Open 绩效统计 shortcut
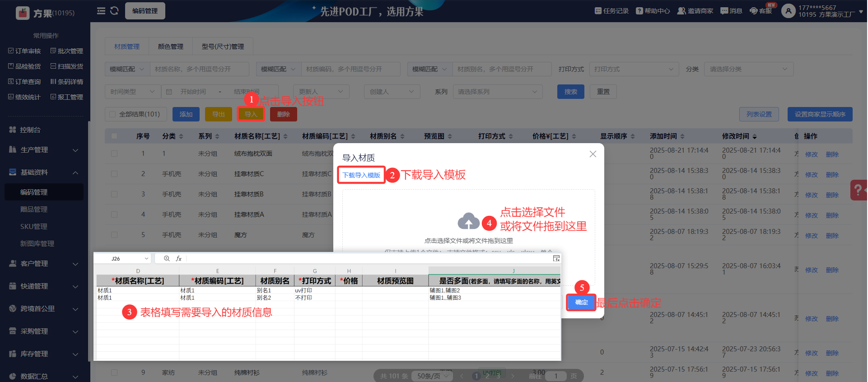 [24, 97]
